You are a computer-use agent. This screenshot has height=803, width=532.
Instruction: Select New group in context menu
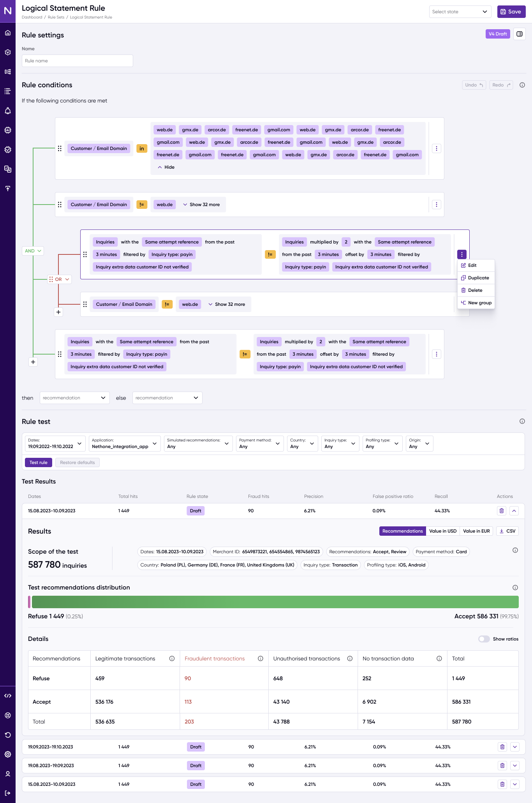(x=476, y=303)
